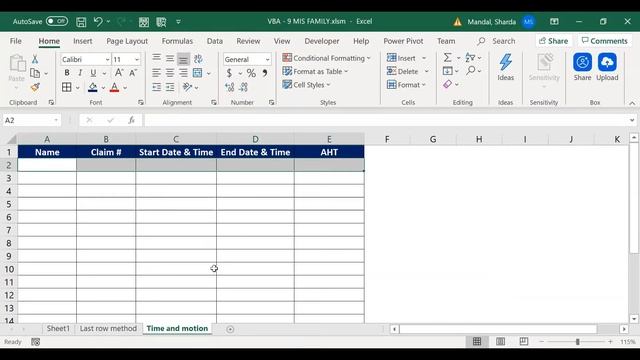
Task: Click the zoom slider handle
Action: [578, 342]
